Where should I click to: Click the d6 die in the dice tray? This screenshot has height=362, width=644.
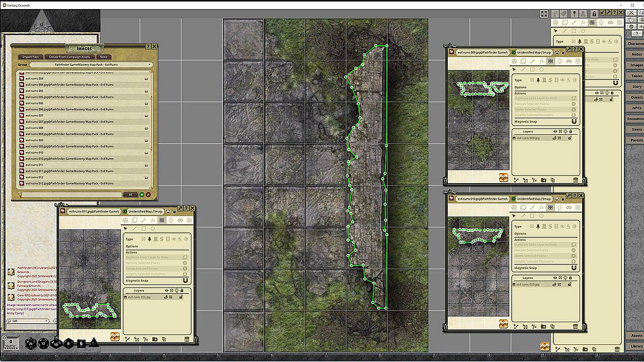click(x=82, y=344)
